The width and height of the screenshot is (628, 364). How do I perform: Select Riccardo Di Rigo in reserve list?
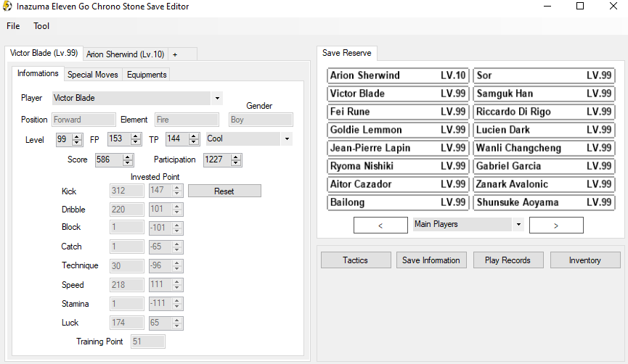pyautogui.click(x=544, y=112)
